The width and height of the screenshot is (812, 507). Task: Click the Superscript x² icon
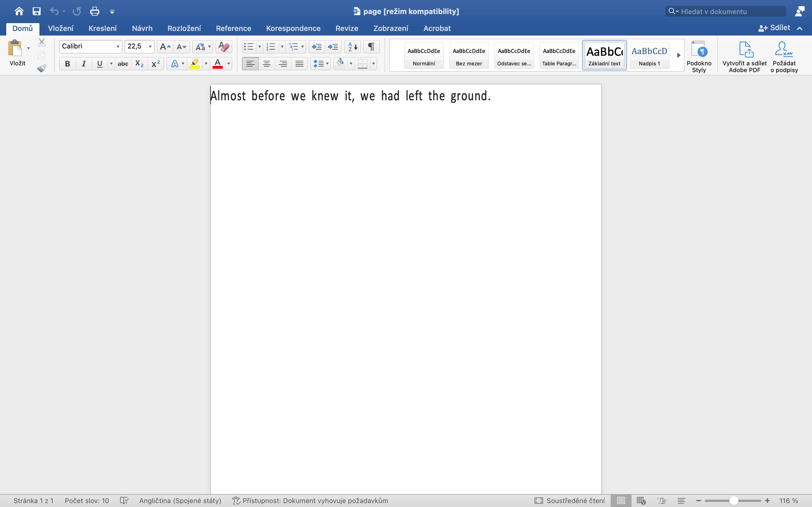click(x=155, y=64)
